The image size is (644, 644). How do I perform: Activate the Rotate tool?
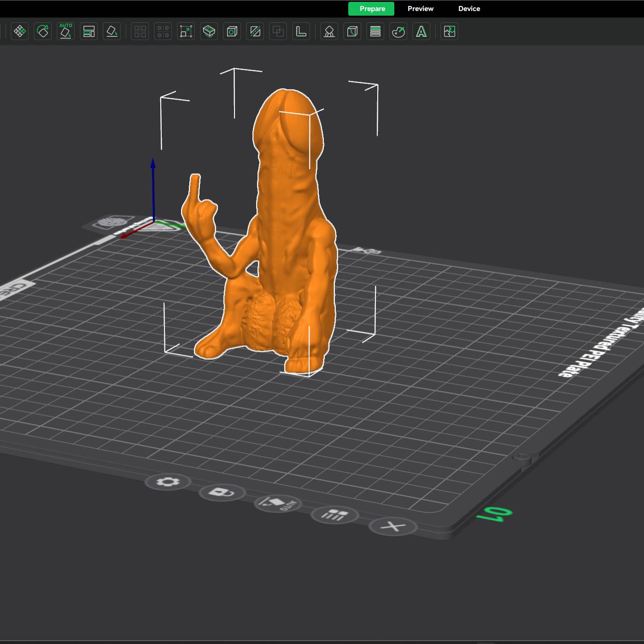pos(43,31)
